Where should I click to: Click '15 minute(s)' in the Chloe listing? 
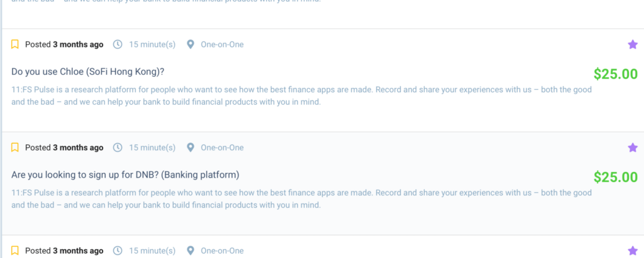pyautogui.click(x=152, y=45)
